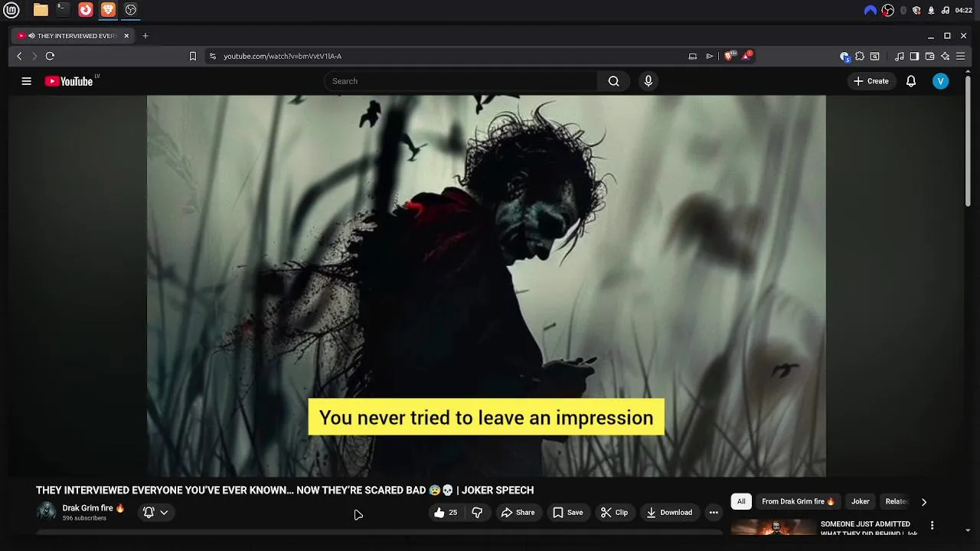Screen dimensions: 980x551
Task: Open more actions three-dot menu
Action: click(x=714, y=513)
